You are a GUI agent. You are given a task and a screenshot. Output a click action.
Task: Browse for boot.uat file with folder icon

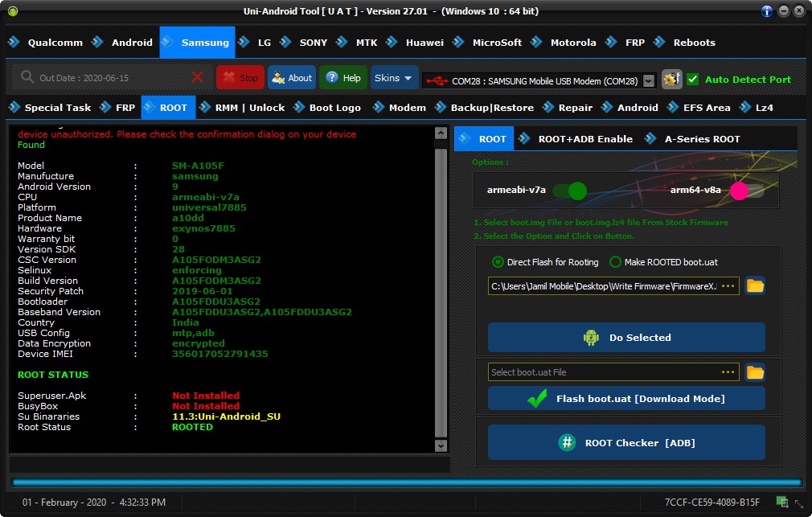click(x=755, y=372)
